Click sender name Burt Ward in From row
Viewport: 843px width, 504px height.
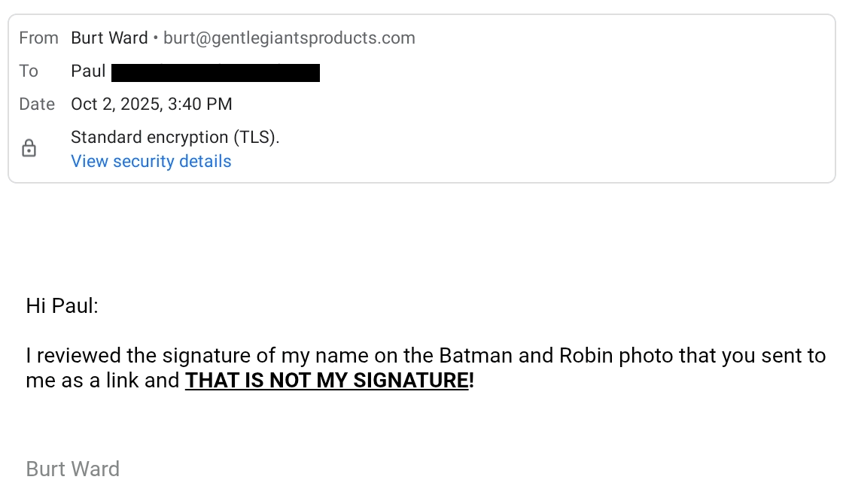(109, 38)
